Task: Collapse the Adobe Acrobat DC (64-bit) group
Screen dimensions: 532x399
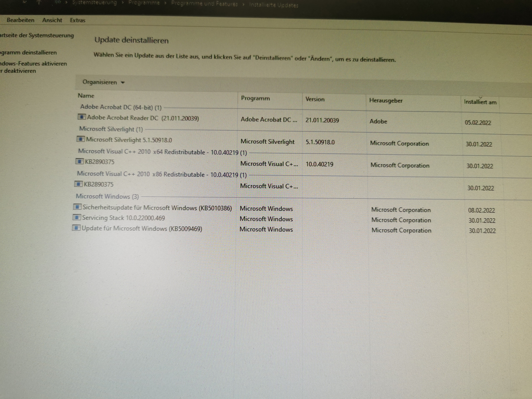Action: (x=121, y=107)
